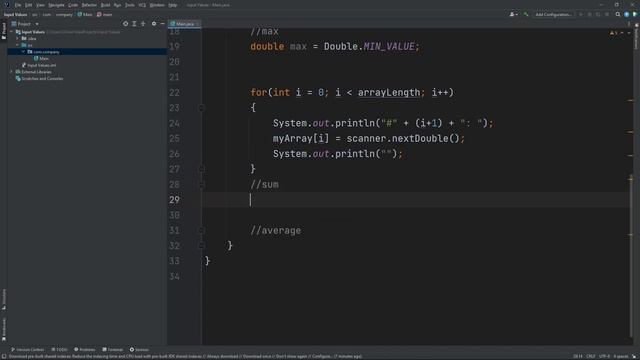Click the line separator CRLF indicator
640x360 pixels.
point(591,357)
